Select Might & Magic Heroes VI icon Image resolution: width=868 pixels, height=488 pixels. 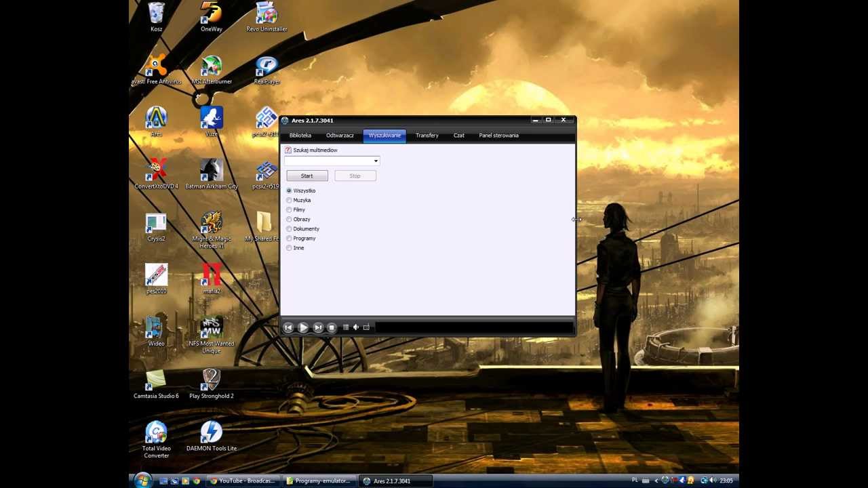pyautogui.click(x=212, y=230)
